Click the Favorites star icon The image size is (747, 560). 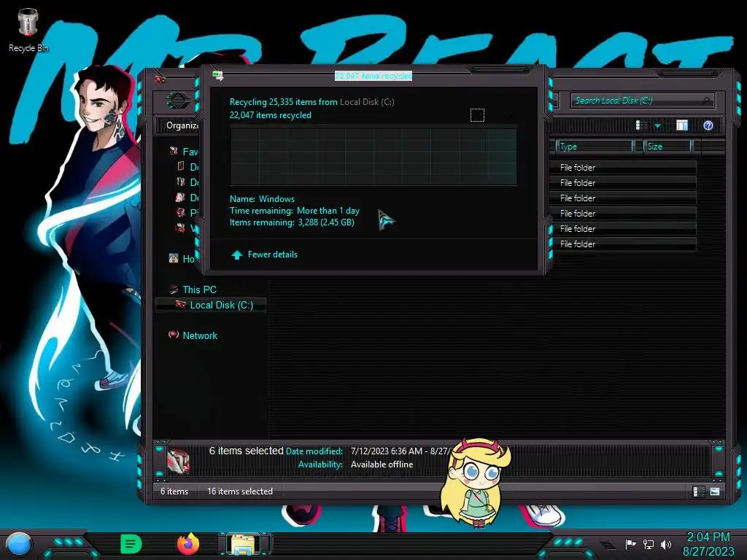click(x=174, y=152)
